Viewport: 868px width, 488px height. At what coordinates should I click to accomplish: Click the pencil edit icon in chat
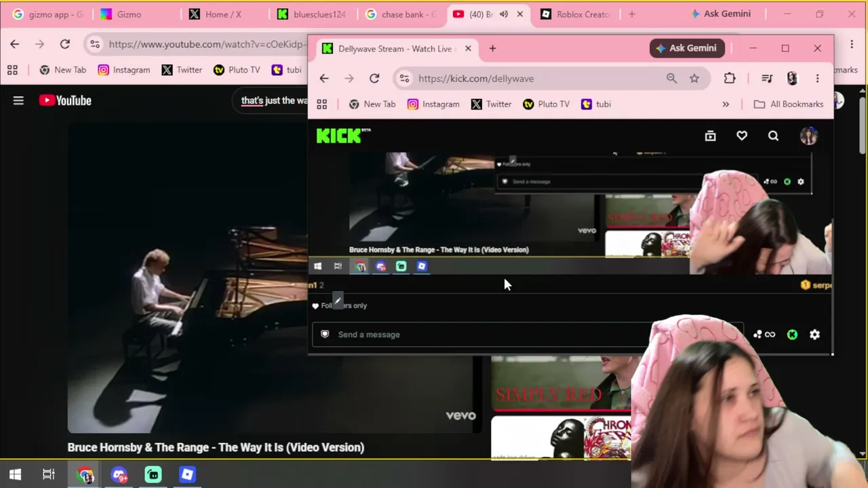coord(338,300)
